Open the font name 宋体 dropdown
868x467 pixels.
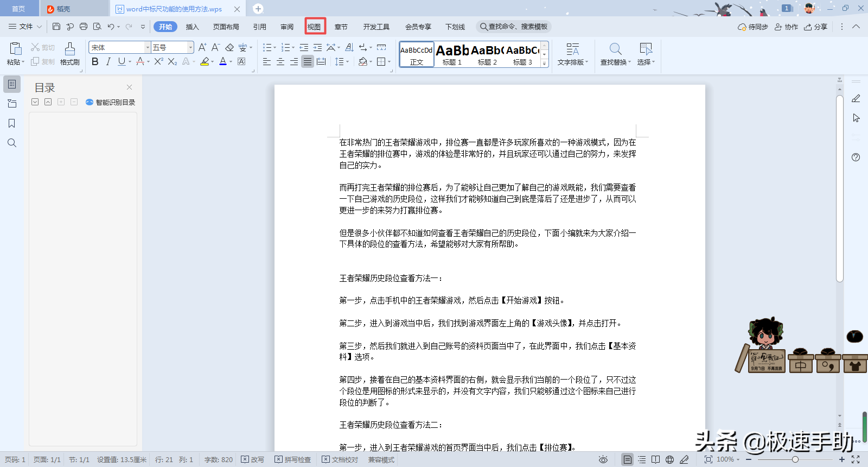point(147,48)
